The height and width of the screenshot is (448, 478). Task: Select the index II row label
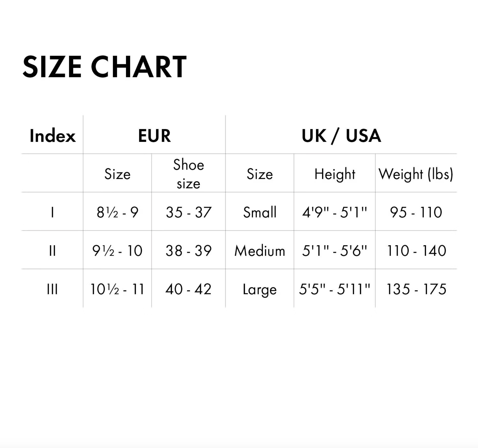point(53,251)
